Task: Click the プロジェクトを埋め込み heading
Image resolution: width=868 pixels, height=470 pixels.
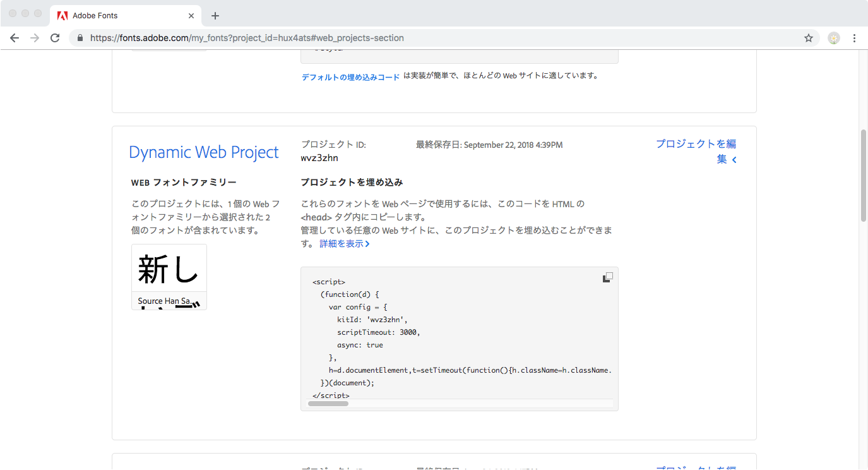Action: [x=352, y=183]
